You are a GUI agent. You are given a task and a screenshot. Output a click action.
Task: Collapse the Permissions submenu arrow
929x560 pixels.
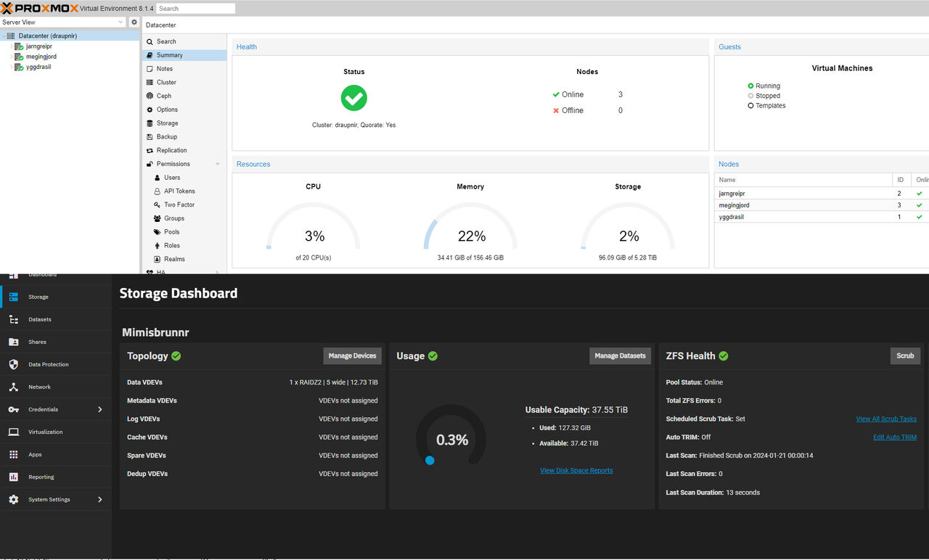point(218,164)
